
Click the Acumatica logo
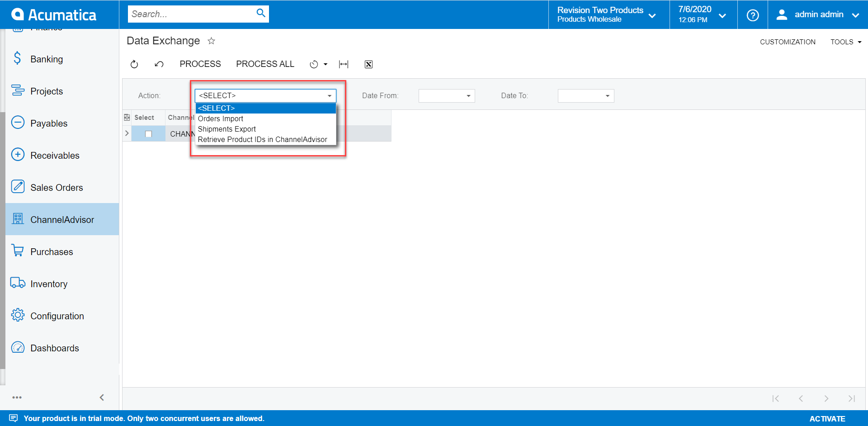click(x=53, y=14)
